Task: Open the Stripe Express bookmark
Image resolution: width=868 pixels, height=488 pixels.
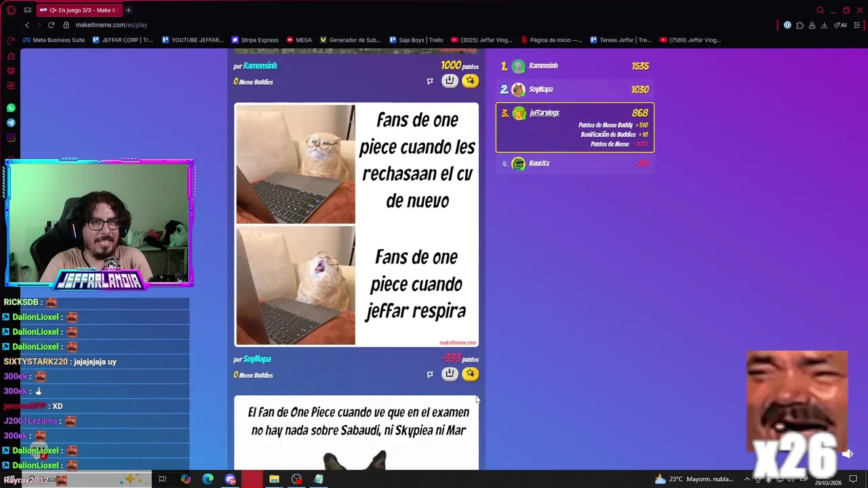Action: click(x=255, y=40)
